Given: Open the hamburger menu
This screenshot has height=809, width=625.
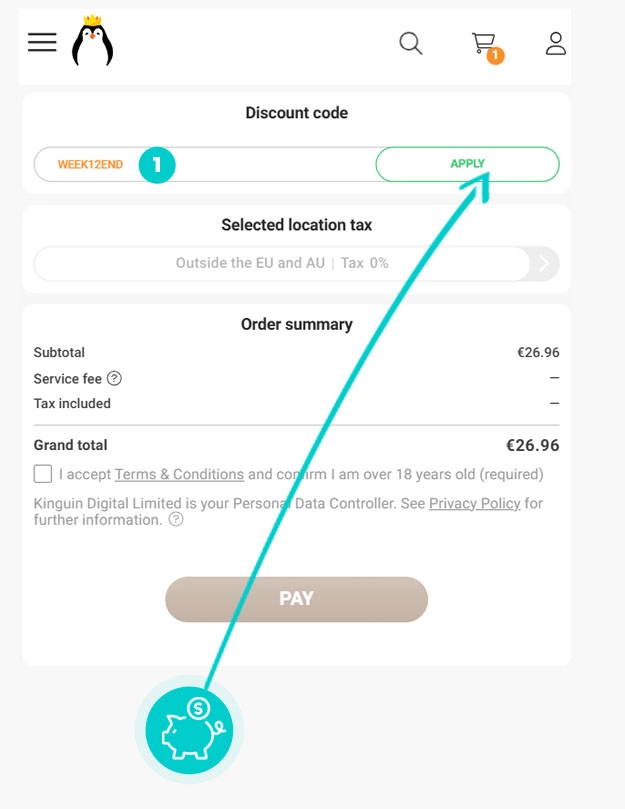Looking at the screenshot, I should click(x=42, y=42).
